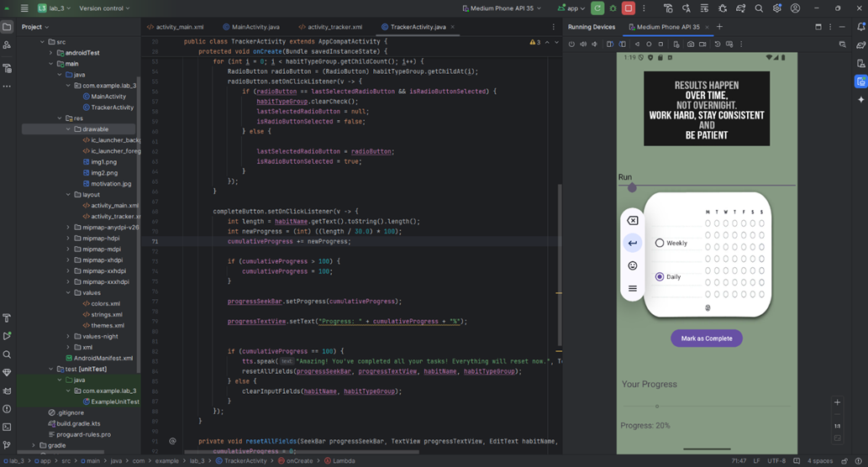The width and height of the screenshot is (868, 467).
Task: Open the Project view selector dropdown
Action: pos(35,27)
